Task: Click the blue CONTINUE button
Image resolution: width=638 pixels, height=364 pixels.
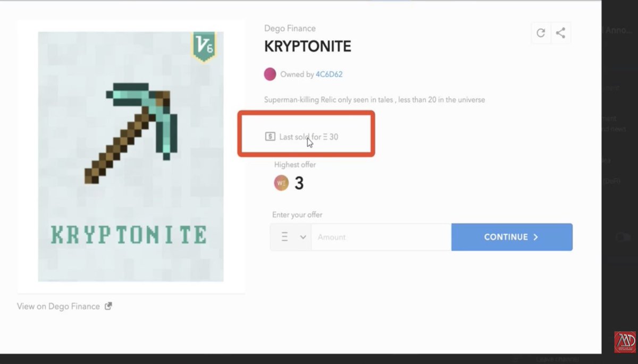Action: click(x=512, y=237)
